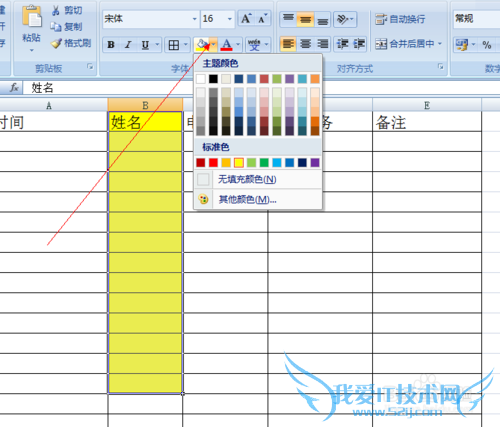Click the more colors palette icon
Image resolution: width=500 pixels, height=427 pixels.
(203, 199)
